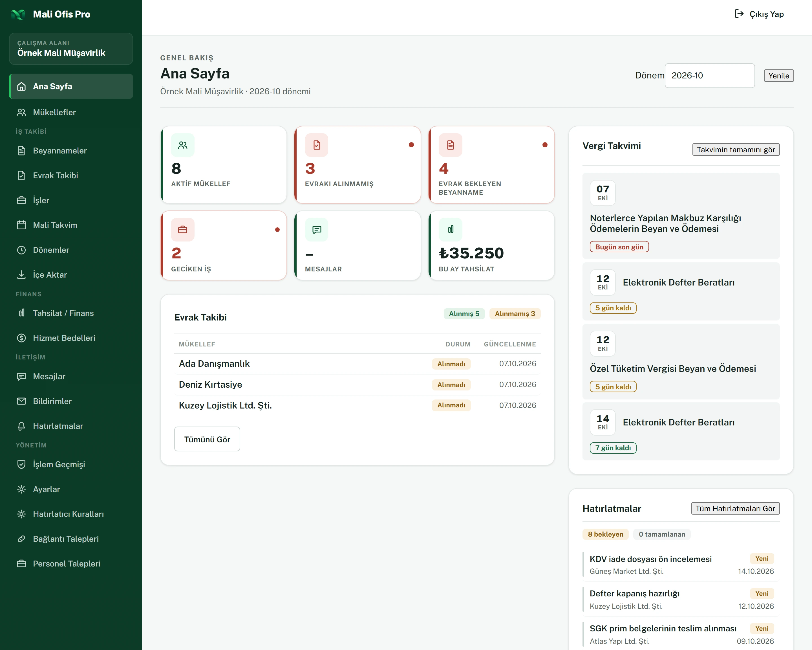
Task: Open the Evrakı Alınmamış stat card
Action: click(x=358, y=165)
